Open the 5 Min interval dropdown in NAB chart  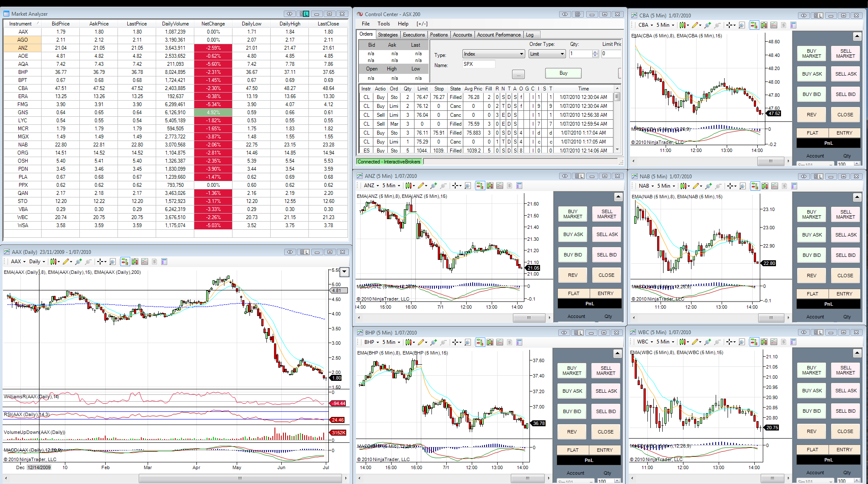[x=666, y=186]
